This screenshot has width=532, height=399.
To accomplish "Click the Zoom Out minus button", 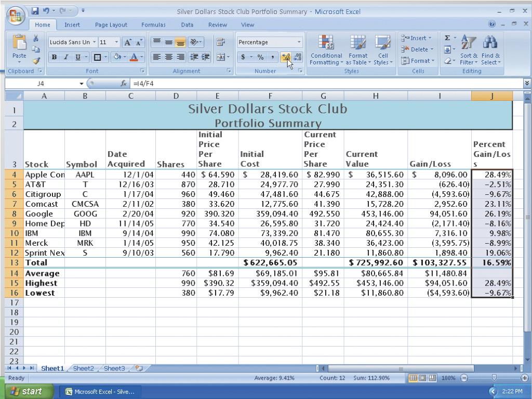I will (464, 378).
